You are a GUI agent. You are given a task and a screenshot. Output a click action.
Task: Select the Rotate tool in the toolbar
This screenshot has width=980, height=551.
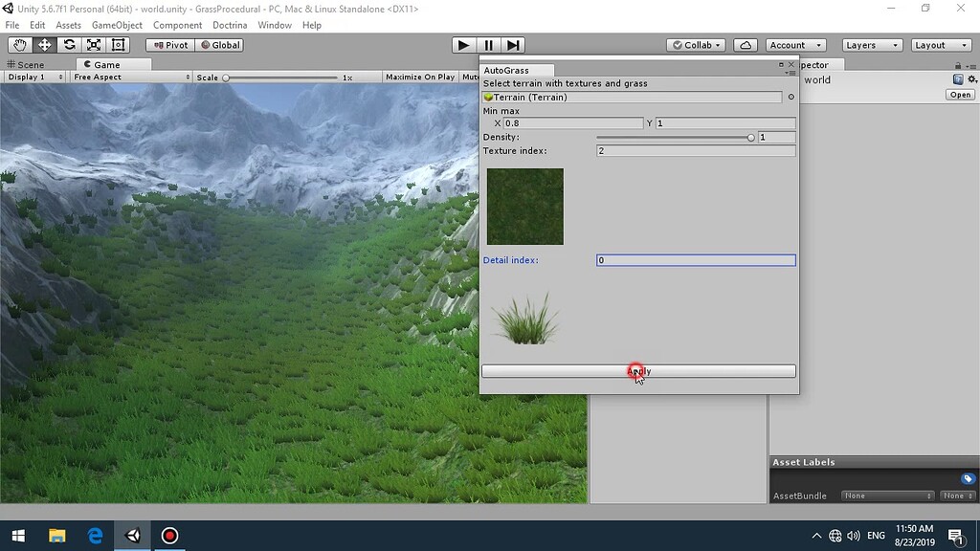click(x=67, y=44)
